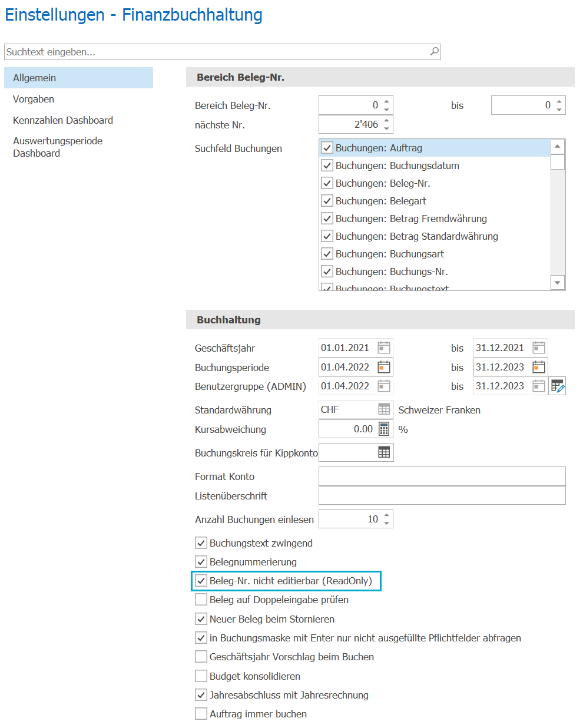
Task: Open the Kursabweichung calculator icon
Action: (384, 429)
